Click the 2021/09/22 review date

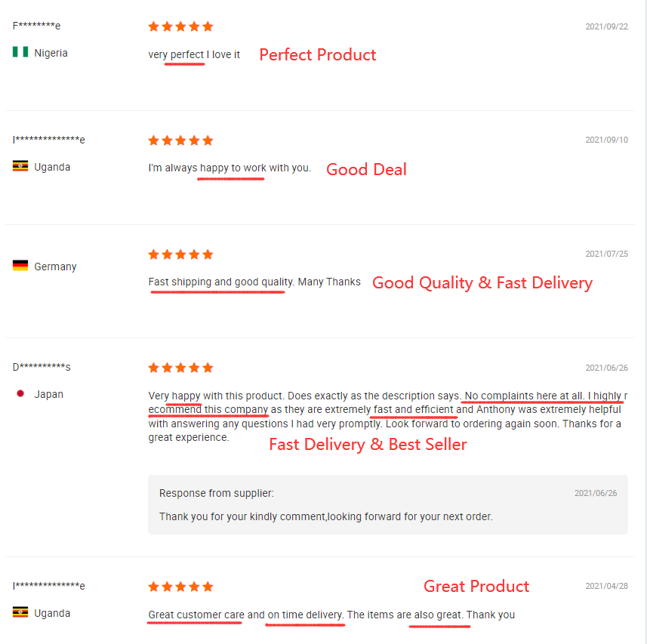[x=606, y=26]
